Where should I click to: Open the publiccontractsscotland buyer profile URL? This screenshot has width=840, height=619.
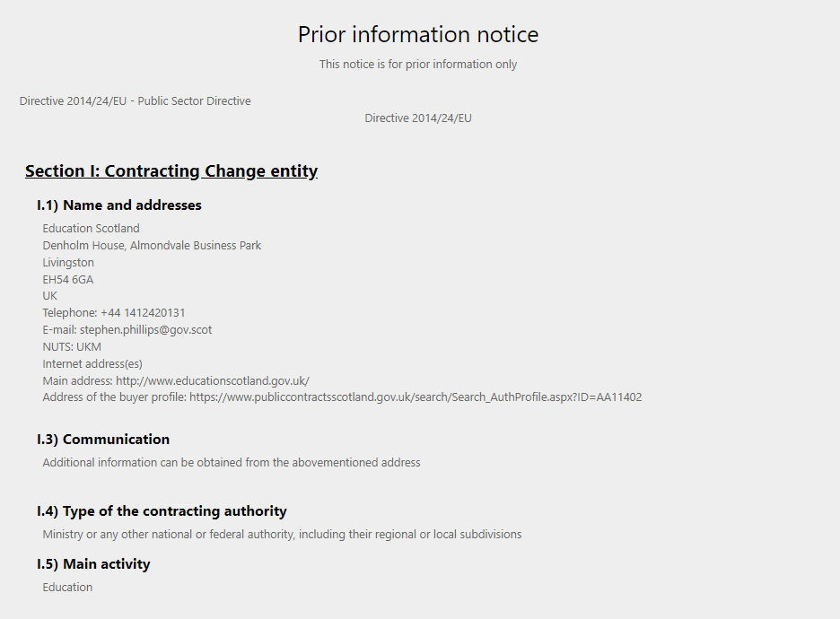[416, 397]
